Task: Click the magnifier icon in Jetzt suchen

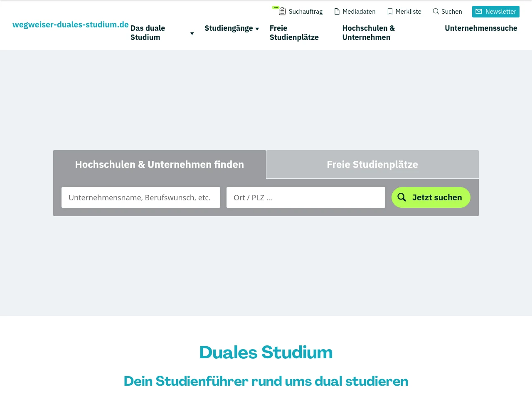Action: [401, 197]
